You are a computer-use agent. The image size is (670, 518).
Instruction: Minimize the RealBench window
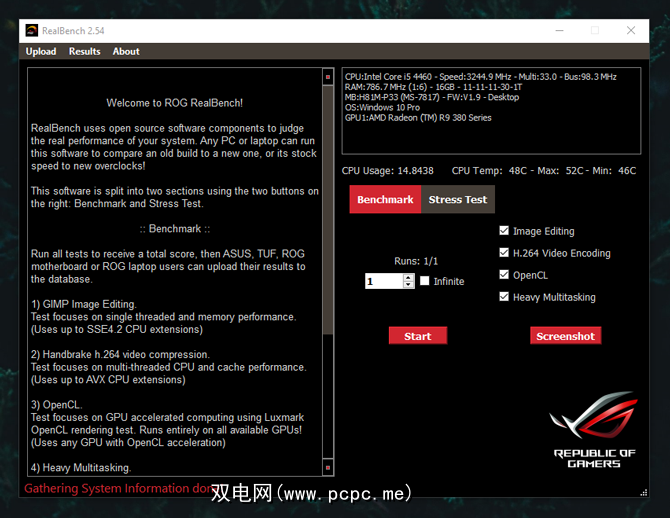point(559,30)
